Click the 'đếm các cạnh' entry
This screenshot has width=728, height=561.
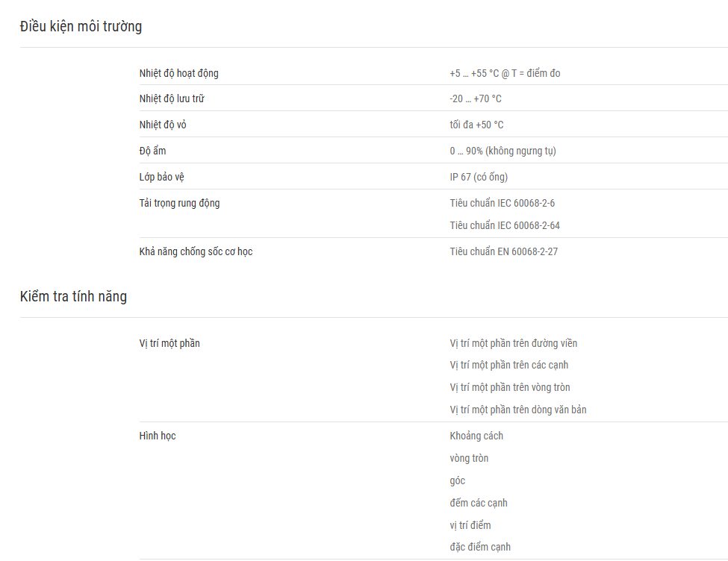pyautogui.click(x=479, y=503)
